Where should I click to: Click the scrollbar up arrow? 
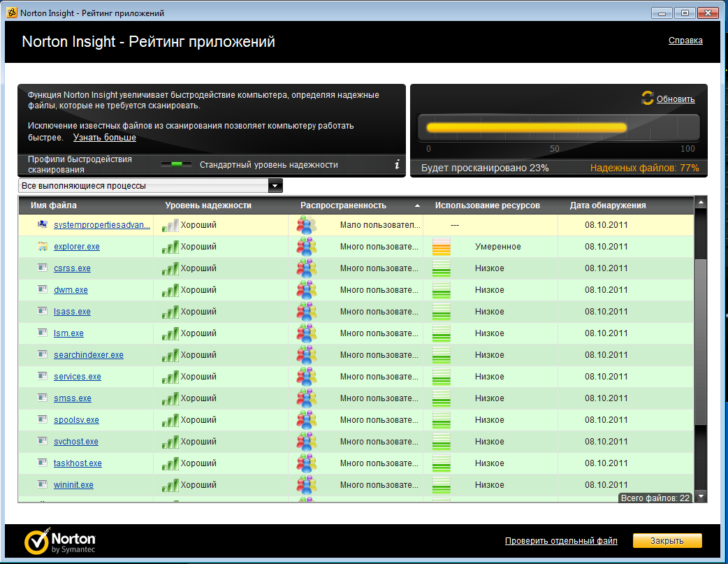(x=701, y=202)
